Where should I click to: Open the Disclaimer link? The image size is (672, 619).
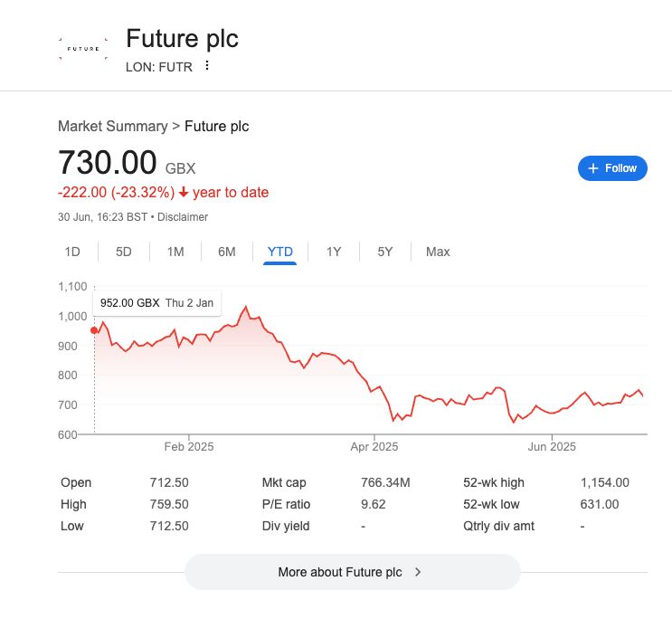[x=183, y=217]
